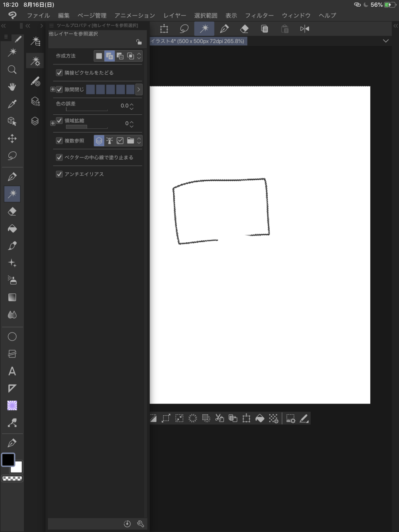Click the Flip horizontal icon in command bar
The height and width of the screenshot is (532, 399).
pos(305,29)
